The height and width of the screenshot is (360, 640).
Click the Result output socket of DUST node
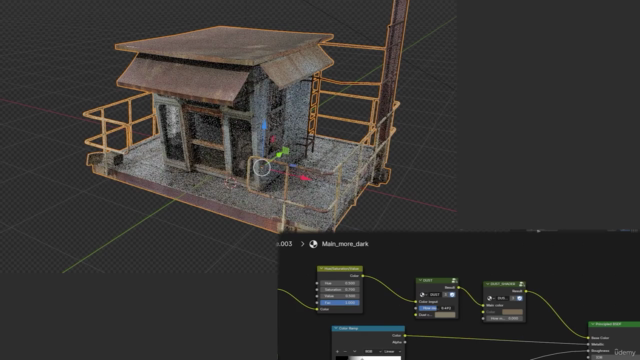458,287
